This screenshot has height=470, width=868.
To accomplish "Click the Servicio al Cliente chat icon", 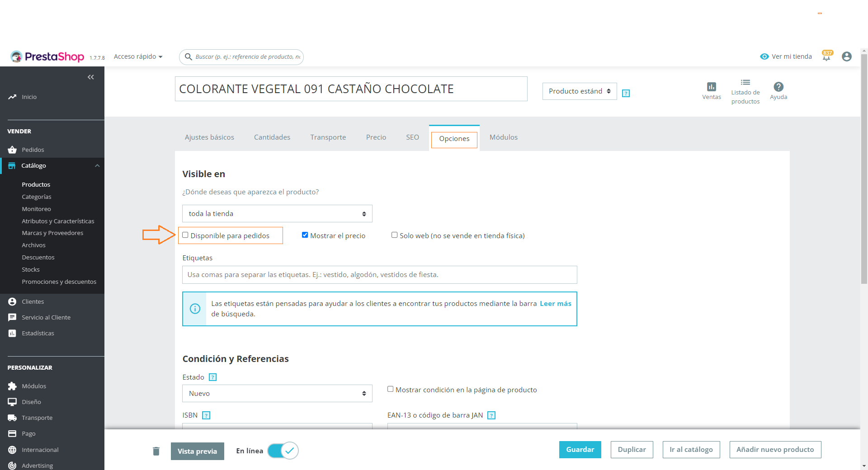I will [12, 317].
